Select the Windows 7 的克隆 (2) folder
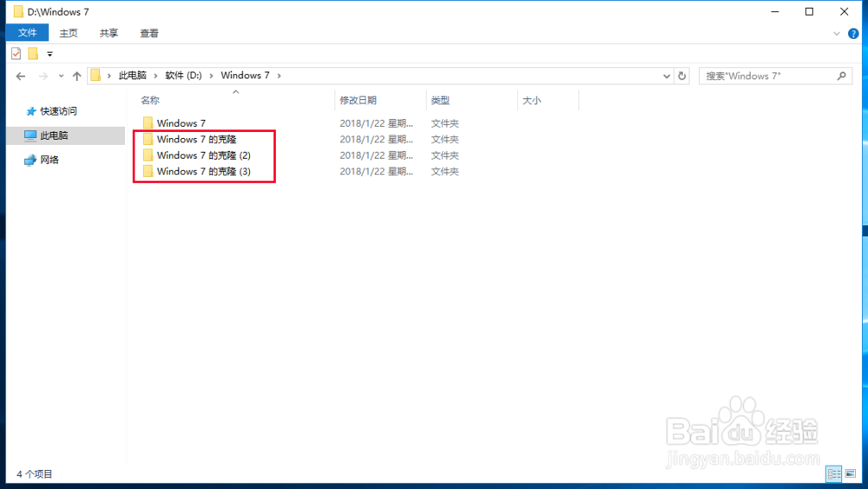 (204, 155)
